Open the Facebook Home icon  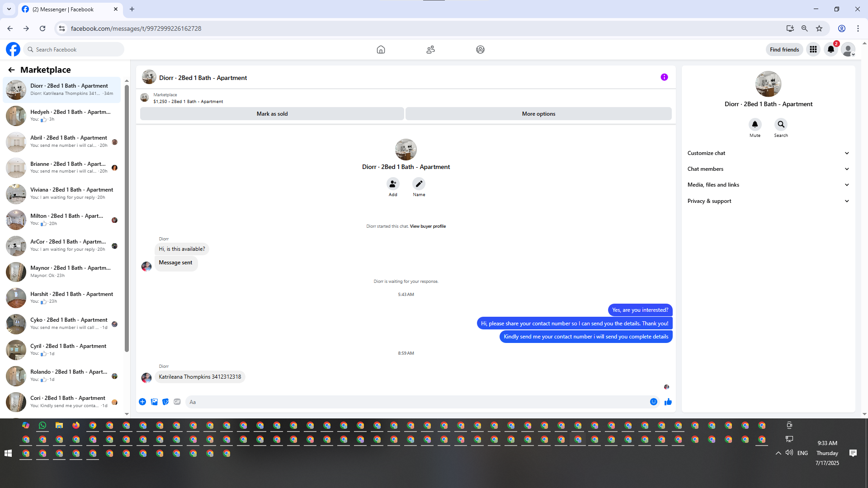click(381, 50)
